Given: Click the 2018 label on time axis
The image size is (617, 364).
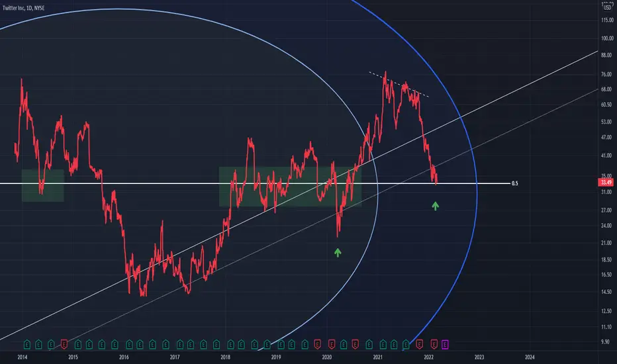Looking at the screenshot, I should 225,357.
